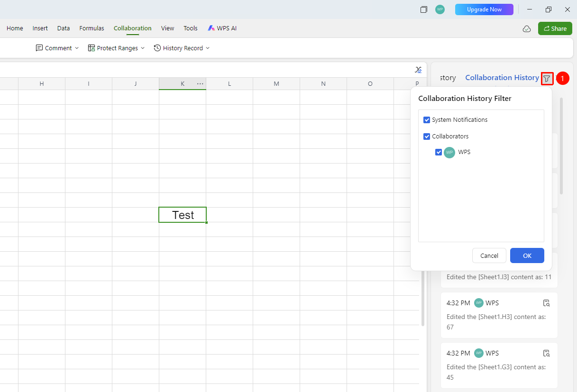Toggle the Collaborators checkbox

pyautogui.click(x=427, y=137)
